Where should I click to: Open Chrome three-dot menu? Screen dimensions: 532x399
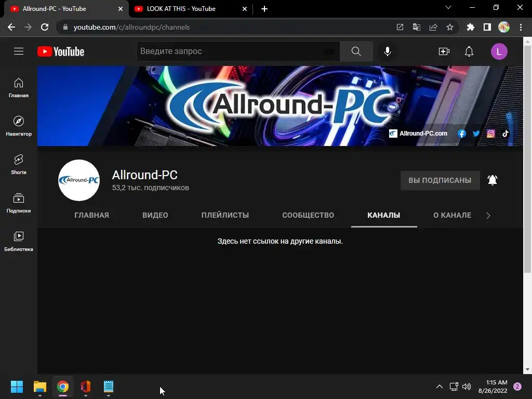pos(521,27)
